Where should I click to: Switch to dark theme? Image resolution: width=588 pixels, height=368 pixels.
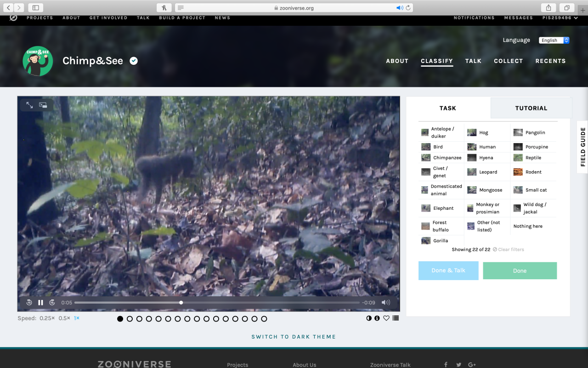(x=294, y=337)
